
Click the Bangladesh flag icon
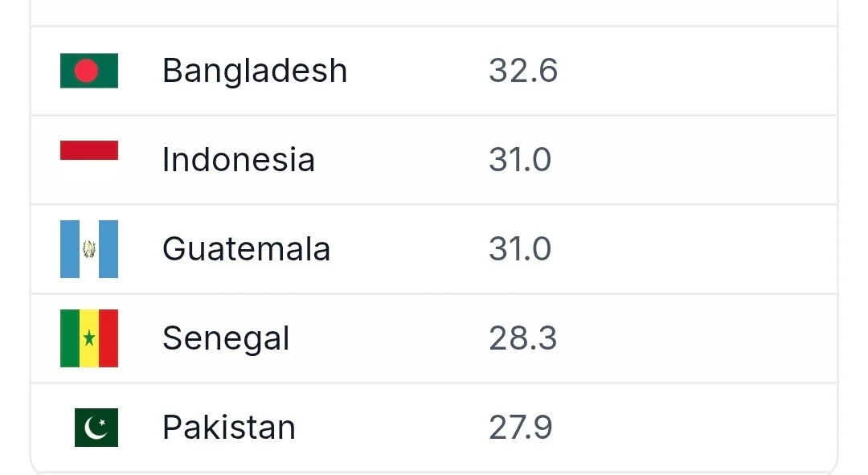click(x=89, y=71)
